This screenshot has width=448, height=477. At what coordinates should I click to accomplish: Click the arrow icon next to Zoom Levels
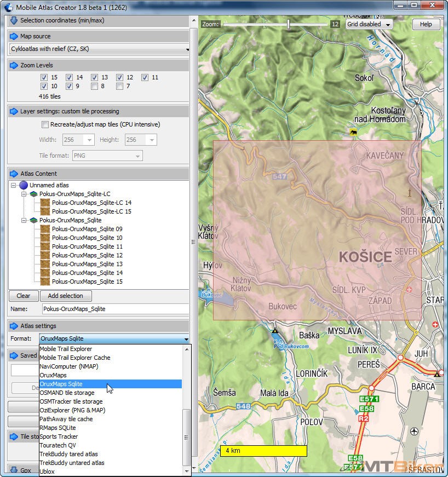pyautogui.click(x=14, y=65)
